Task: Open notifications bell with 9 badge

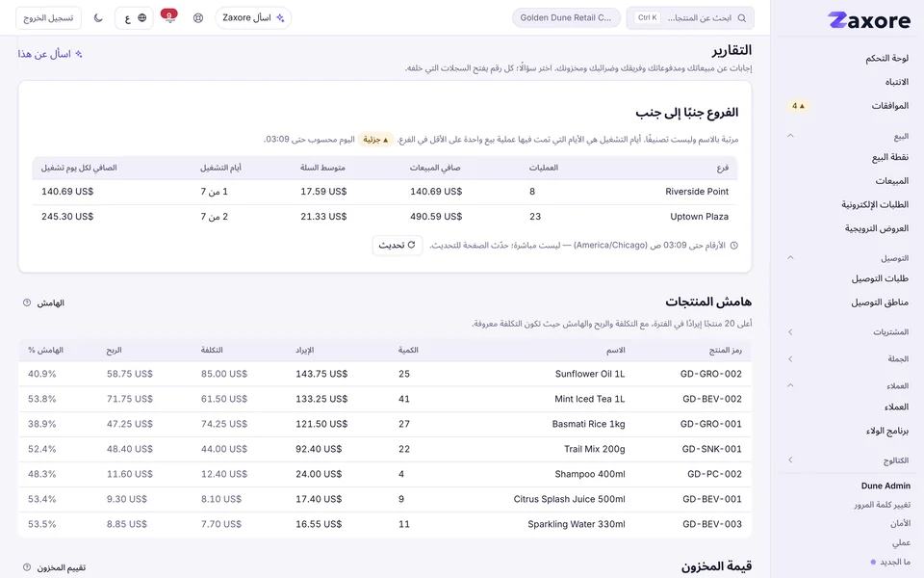Action: click(x=169, y=16)
